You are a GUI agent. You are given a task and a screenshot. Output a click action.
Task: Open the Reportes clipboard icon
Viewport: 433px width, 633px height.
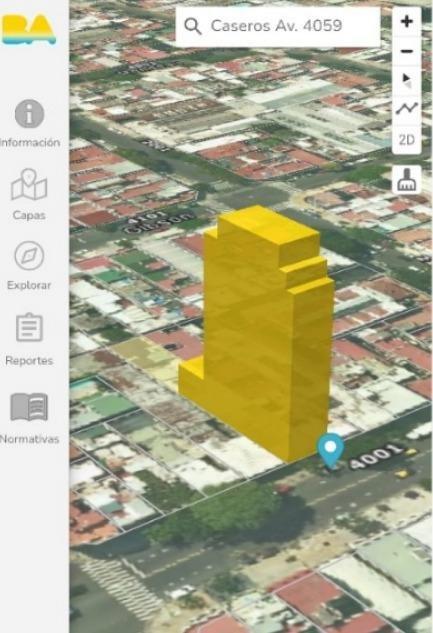pyautogui.click(x=29, y=327)
